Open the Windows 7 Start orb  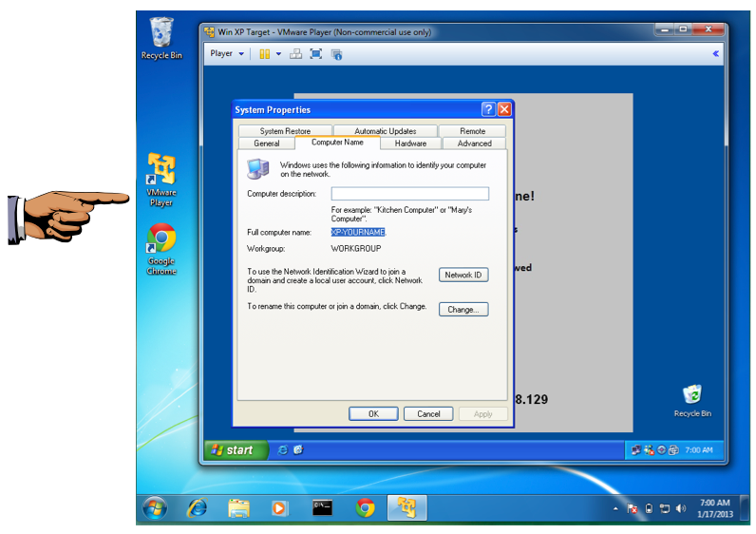[x=155, y=508]
